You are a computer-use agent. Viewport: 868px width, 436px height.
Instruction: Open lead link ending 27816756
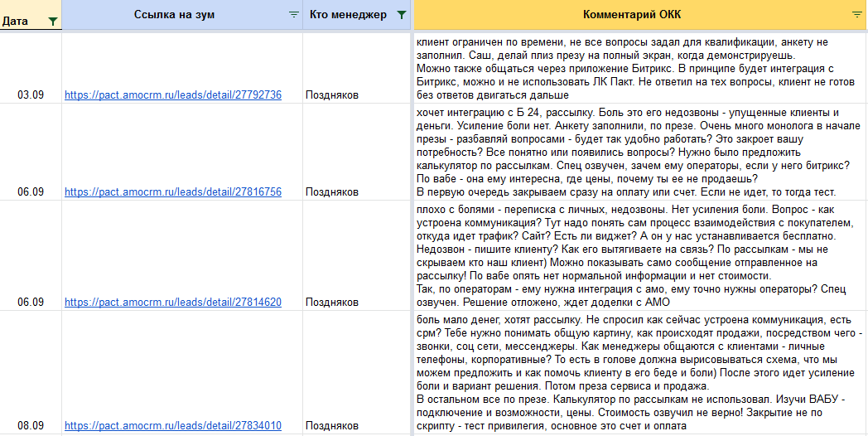pyautogui.click(x=173, y=191)
